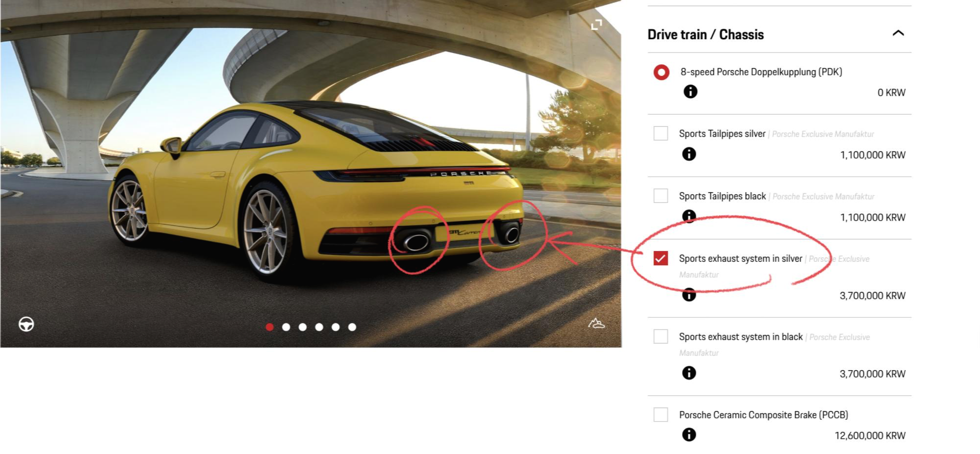Go to second image carousel dot
The height and width of the screenshot is (454, 980).
pyautogui.click(x=286, y=327)
